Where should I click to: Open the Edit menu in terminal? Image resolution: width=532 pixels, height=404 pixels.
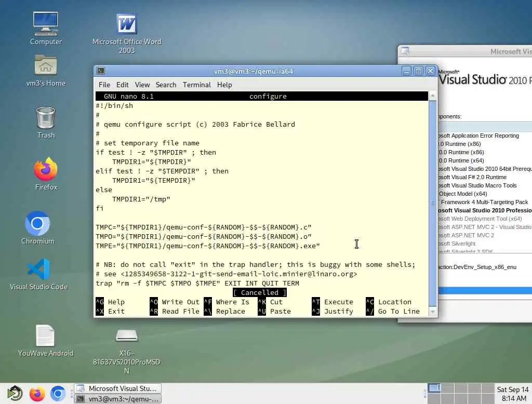pos(122,85)
